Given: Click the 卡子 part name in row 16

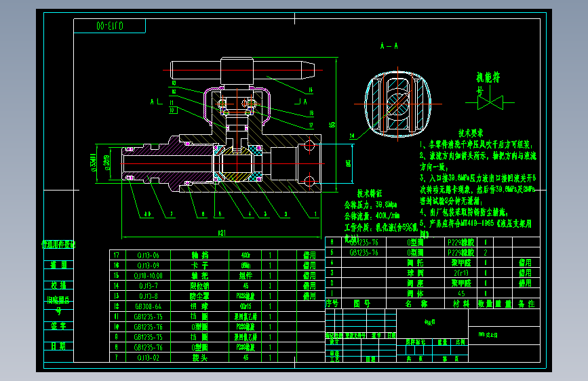Looking at the screenshot, I should pos(200,266).
